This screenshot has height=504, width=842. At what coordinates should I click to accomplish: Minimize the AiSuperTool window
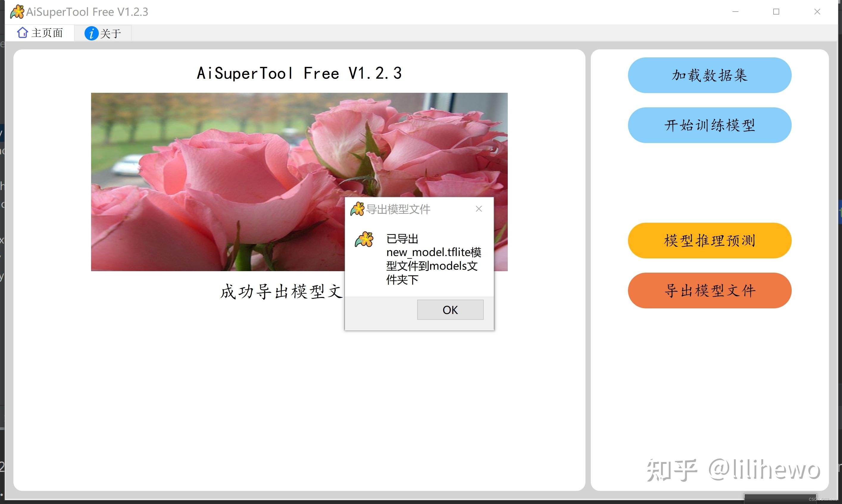tap(735, 12)
